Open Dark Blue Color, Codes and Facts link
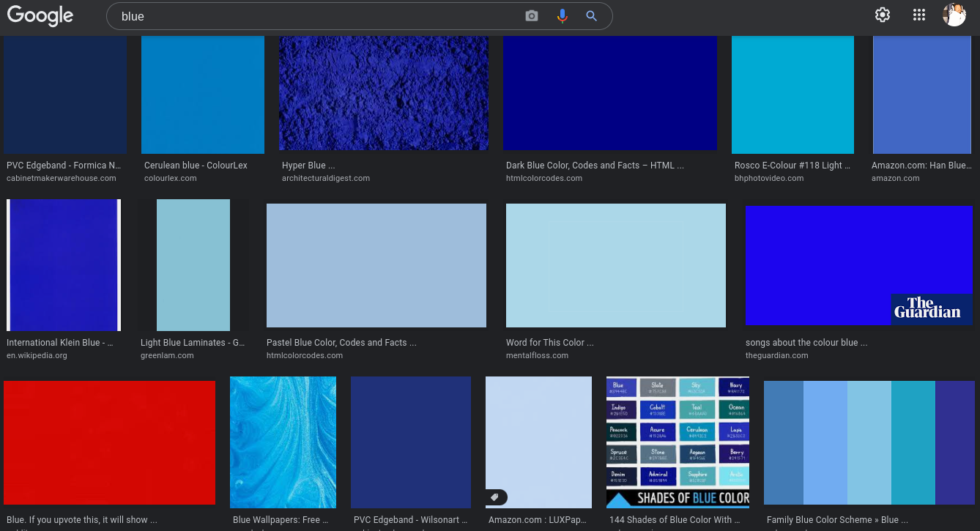Screen dimensions: 980x531 click(595, 166)
